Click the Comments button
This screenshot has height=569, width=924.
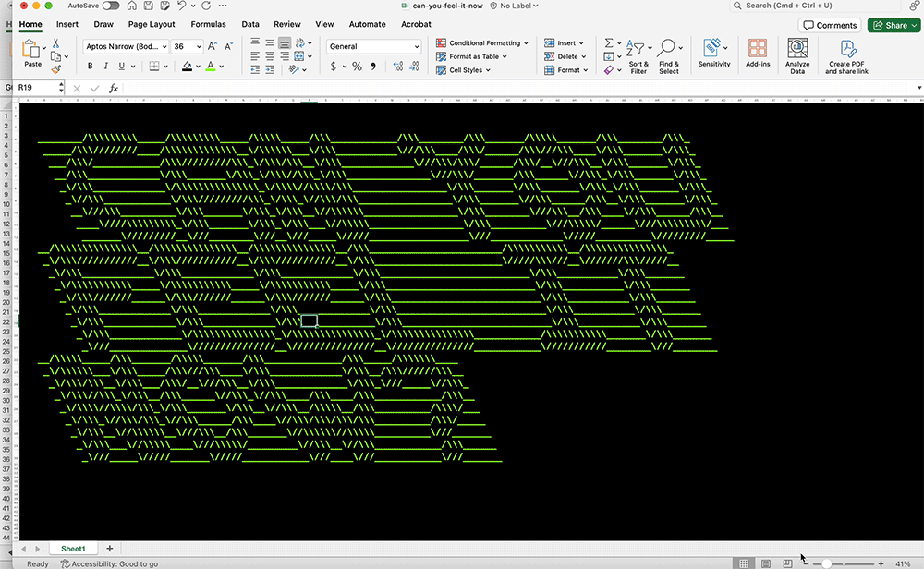tap(830, 25)
